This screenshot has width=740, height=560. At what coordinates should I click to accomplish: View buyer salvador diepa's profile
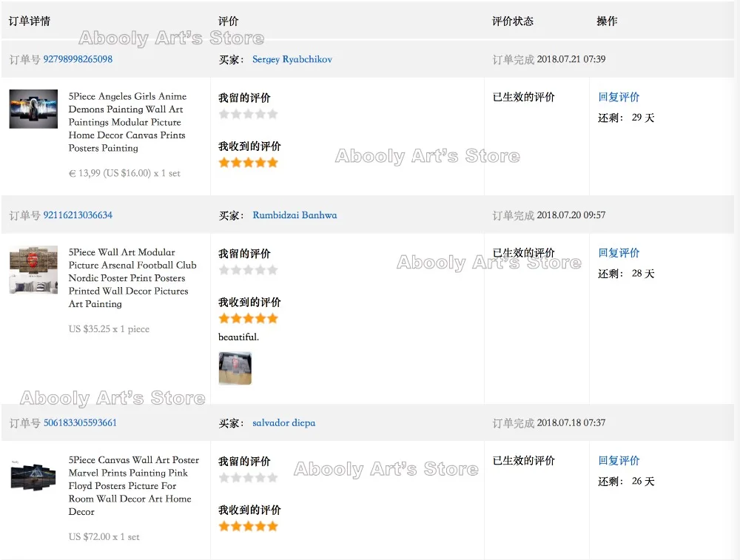tap(283, 423)
